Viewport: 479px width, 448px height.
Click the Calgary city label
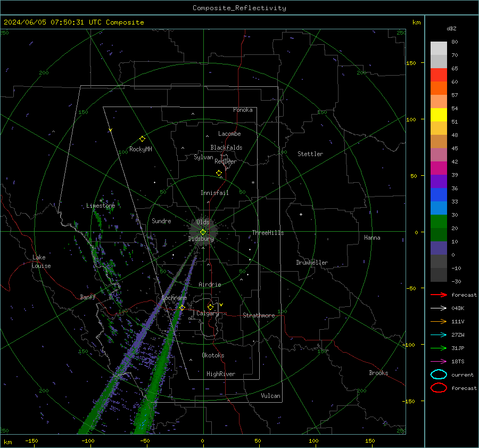click(x=208, y=313)
